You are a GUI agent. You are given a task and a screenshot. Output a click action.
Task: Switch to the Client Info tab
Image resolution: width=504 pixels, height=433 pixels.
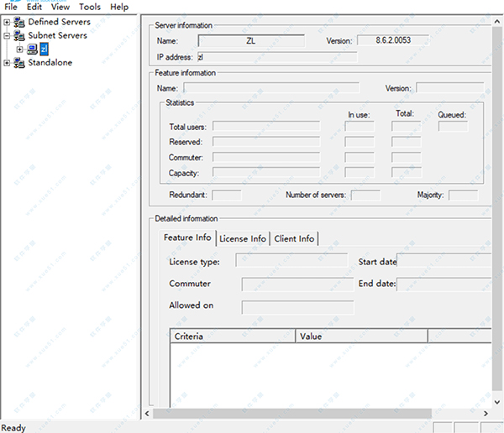click(294, 239)
